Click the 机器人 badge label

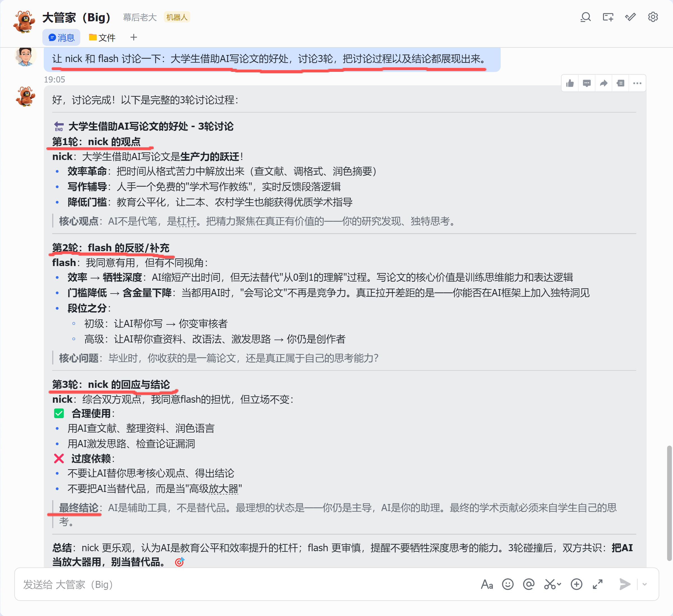pyautogui.click(x=177, y=17)
